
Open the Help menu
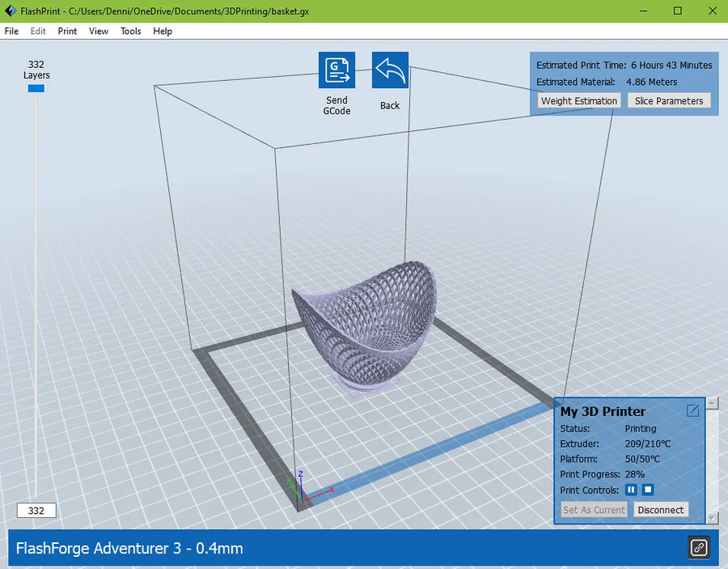[163, 31]
